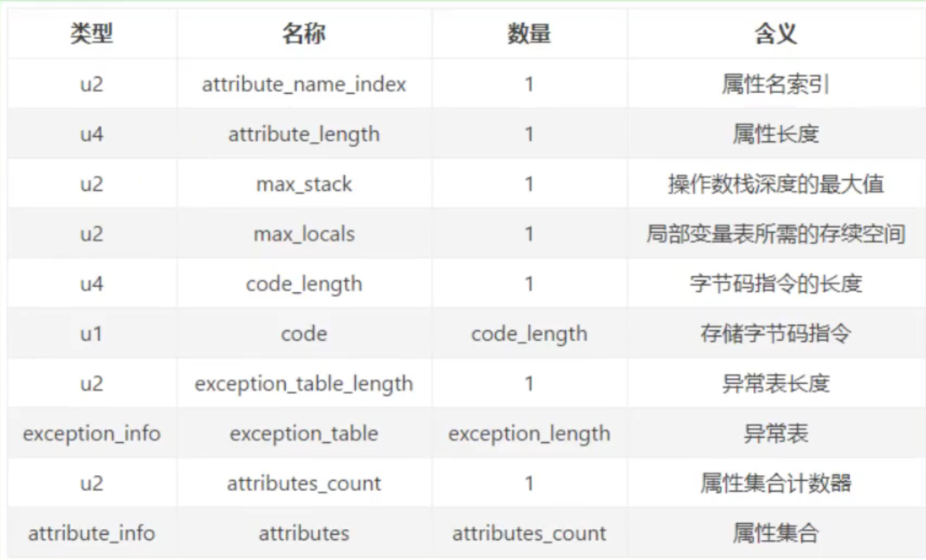Select the 存储字节码指令 cell
Viewport: 926px width, 560px height.
[776, 334]
